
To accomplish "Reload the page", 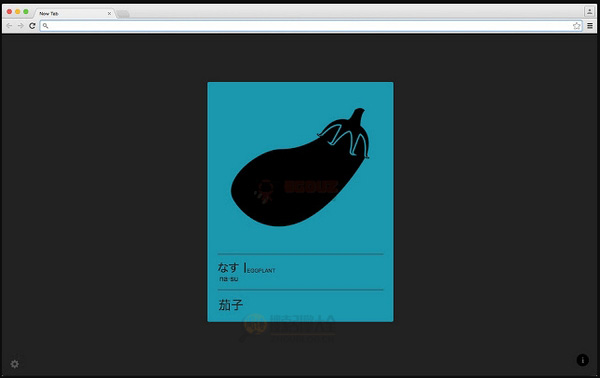I will 32,26.
